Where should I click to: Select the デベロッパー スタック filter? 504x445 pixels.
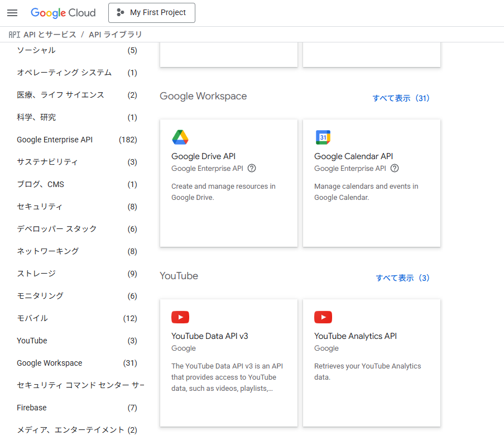[x=77, y=229]
